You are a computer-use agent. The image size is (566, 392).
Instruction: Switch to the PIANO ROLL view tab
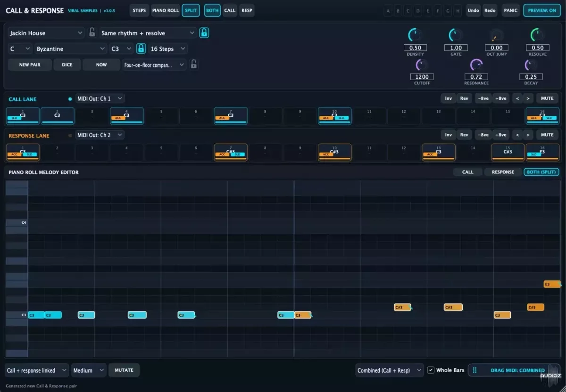click(165, 10)
